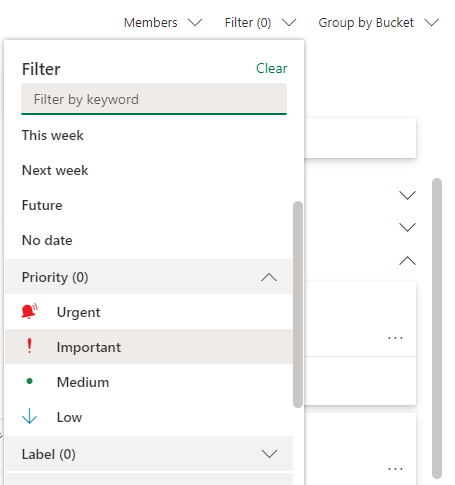
Task: Select the Next week due filter
Action: (x=55, y=170)
